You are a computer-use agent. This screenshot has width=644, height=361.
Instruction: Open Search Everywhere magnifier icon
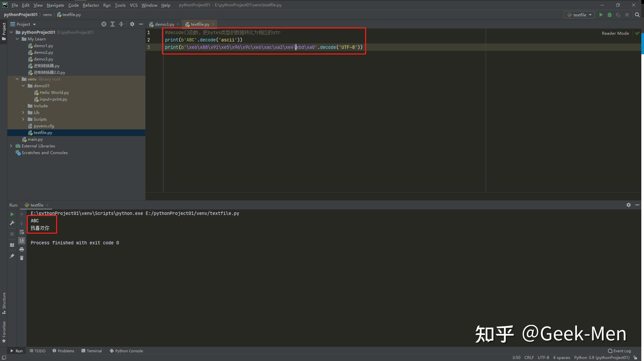click(637, 15)
